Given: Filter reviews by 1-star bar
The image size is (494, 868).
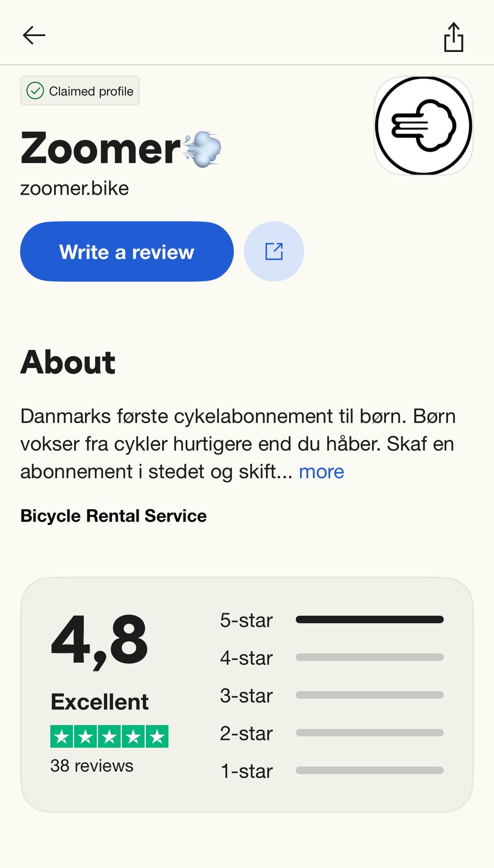Looking at the screenshot, I should (x=369, y=771).
